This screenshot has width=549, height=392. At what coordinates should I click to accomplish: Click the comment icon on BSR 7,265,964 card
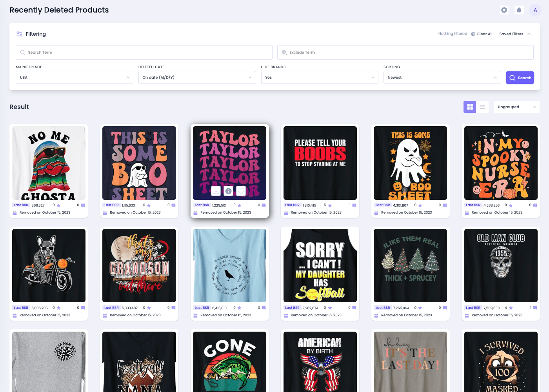coord(444,308)
